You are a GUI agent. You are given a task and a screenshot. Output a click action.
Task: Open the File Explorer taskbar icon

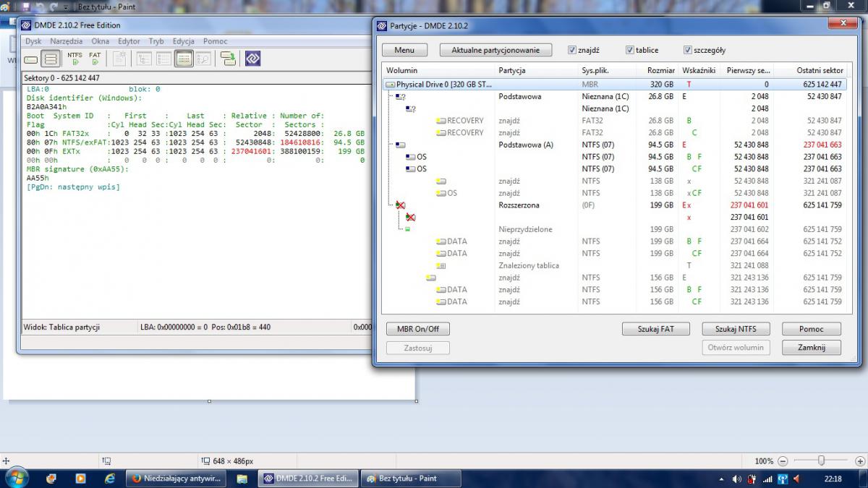[242, 478]
